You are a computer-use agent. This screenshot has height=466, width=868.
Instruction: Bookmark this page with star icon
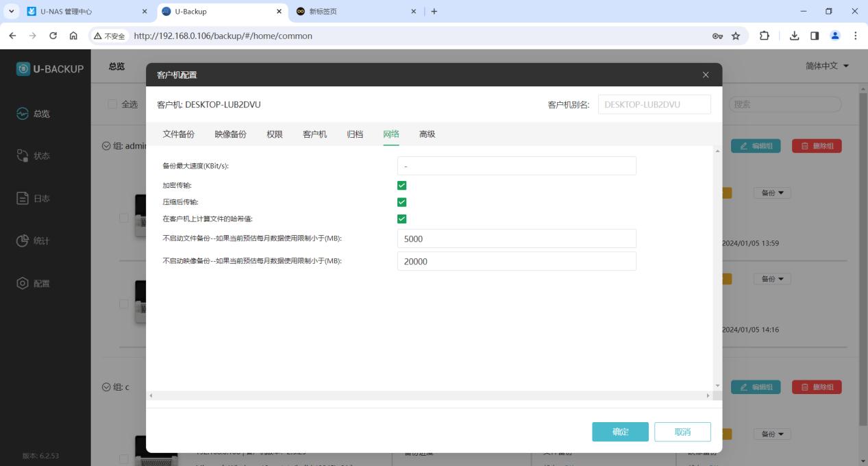(736, 36)
